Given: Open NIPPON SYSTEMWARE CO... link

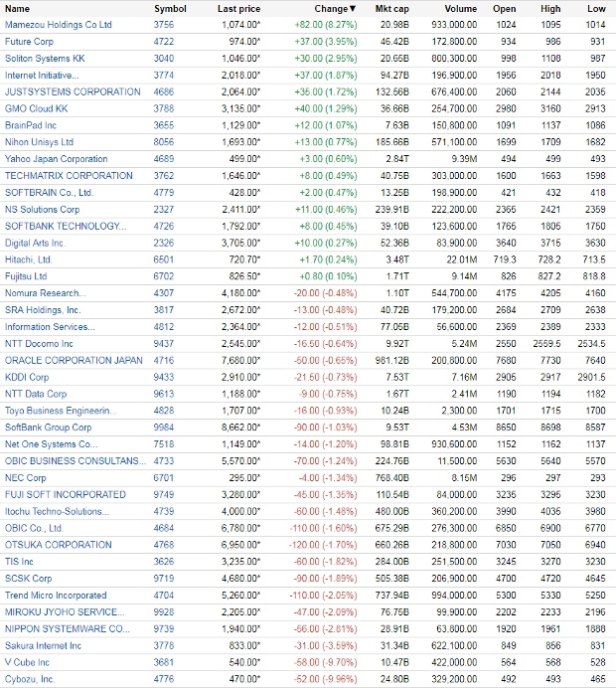Looking at the screenshot, I should point(68,628).
